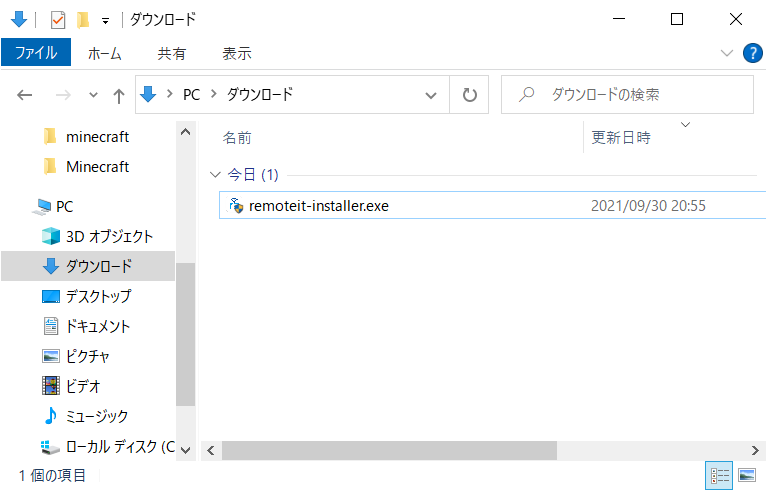
Task: Click the 3D オブジェクト cube icon
Action: pos(51,236)
